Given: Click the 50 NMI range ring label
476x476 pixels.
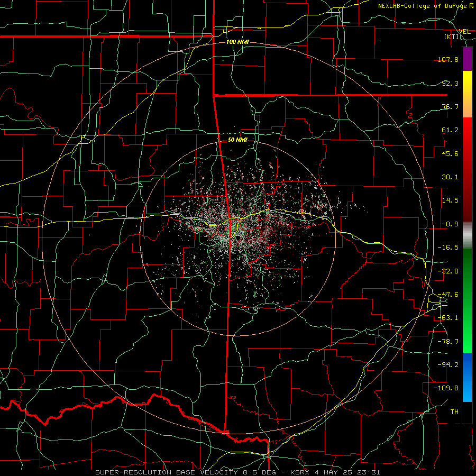Looking at the screenshot, I should coord(237,140).
